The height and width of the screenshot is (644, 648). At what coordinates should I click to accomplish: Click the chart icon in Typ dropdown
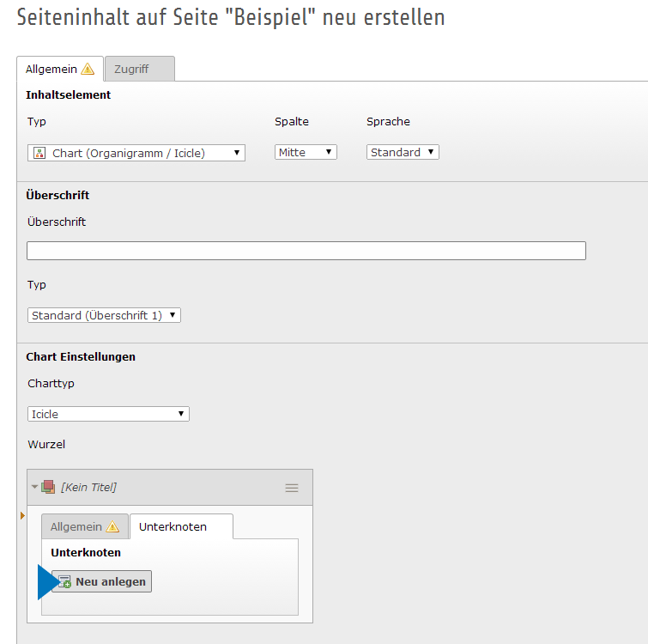(39, 153)
